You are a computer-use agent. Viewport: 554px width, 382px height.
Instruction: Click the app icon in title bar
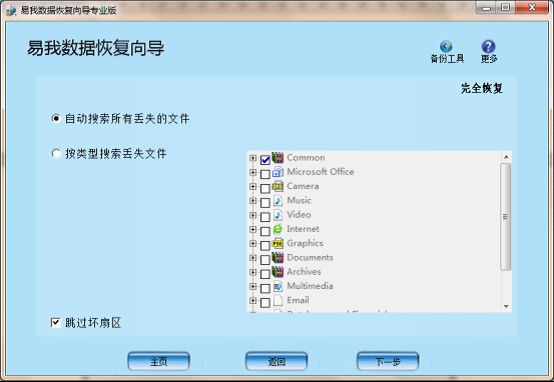point(11,10)
